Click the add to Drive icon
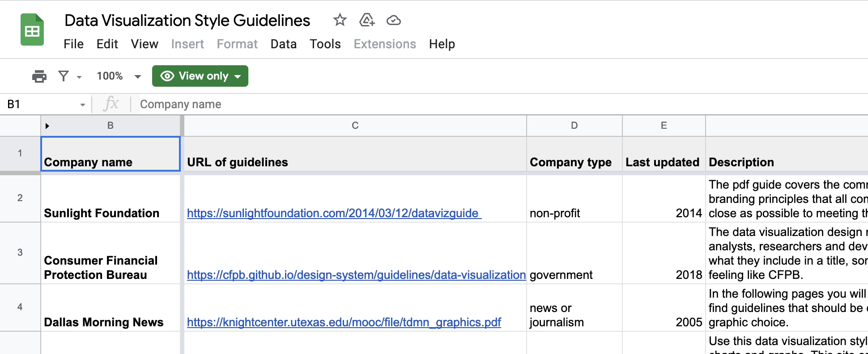Image resolution: width=868 pixels, height=354 pixels. [x=366, y=20]
